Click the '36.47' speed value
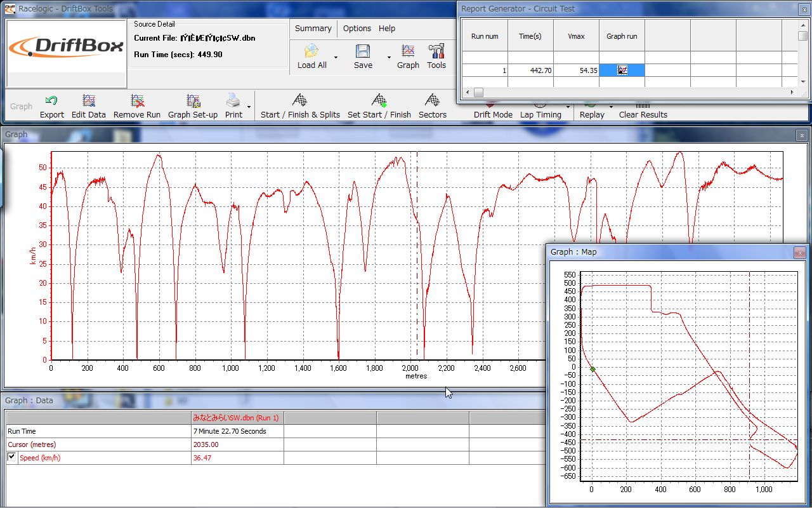812x508 pixels. pos(202,458)
